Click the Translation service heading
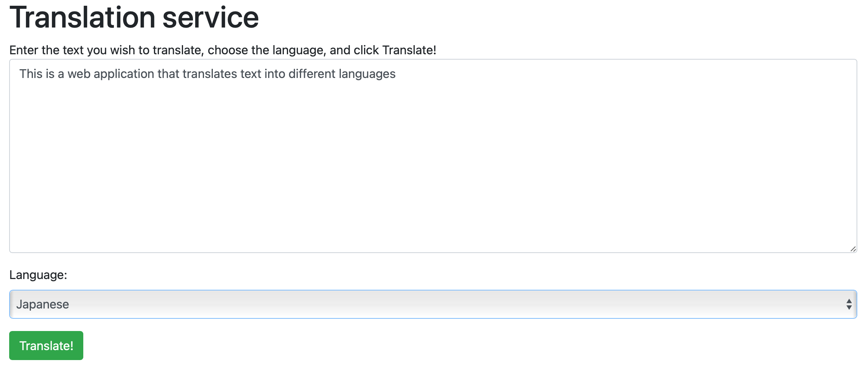This screenshot has width=868, height=383. pos(134,17)
